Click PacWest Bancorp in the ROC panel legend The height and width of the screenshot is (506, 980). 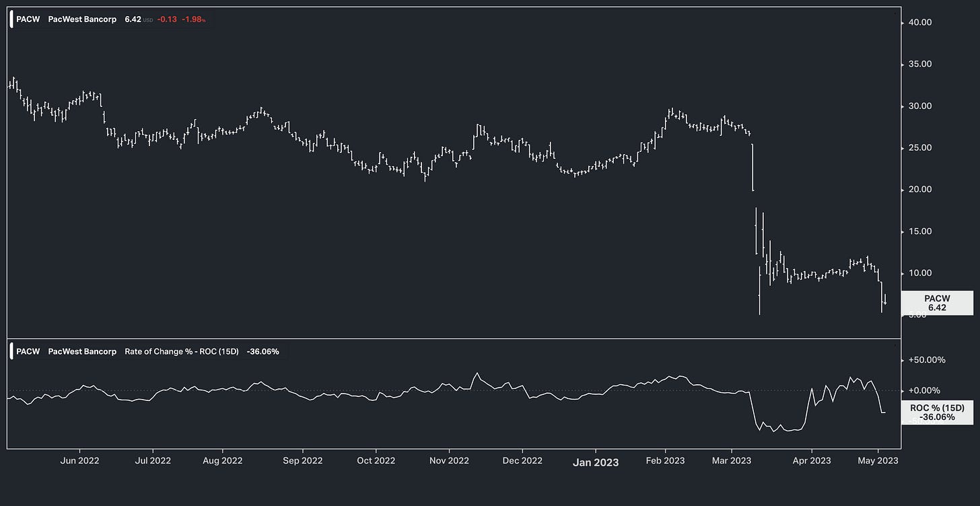tap(82, 351)
